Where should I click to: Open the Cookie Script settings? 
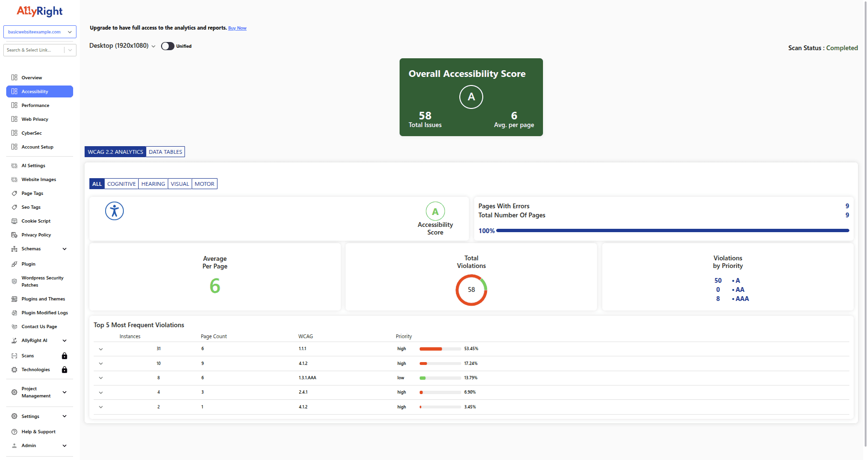pyautogui.click(x=14, y=221)
